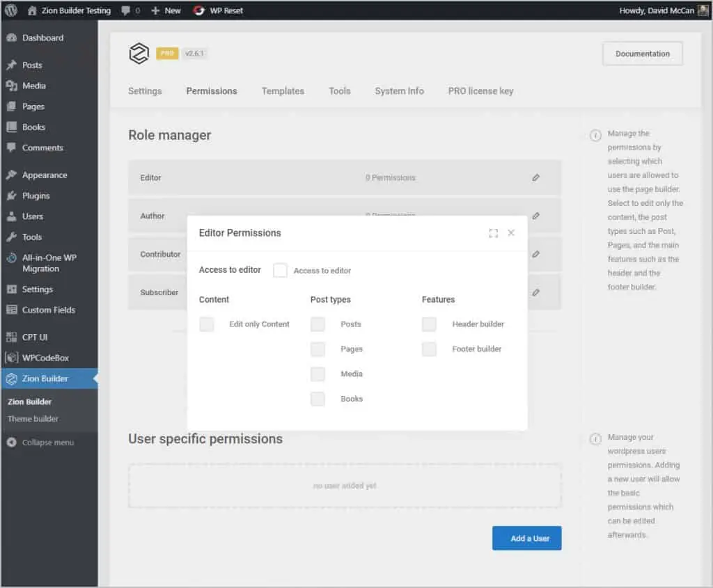Expand the Editor Permissions dialog to fullscreen
The height and width of the screenshot is (588, 713).
pyautogui.click(x=494, y=233)
